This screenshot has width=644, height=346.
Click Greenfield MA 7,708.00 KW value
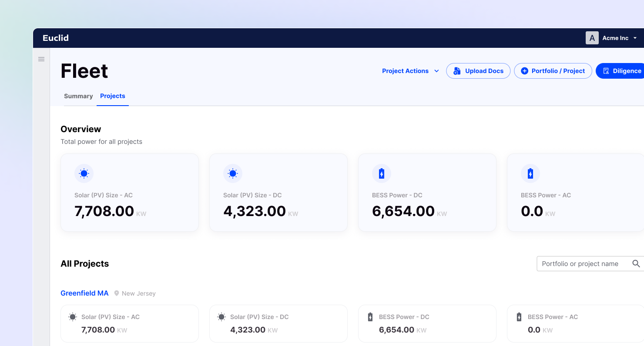(104, 330)
